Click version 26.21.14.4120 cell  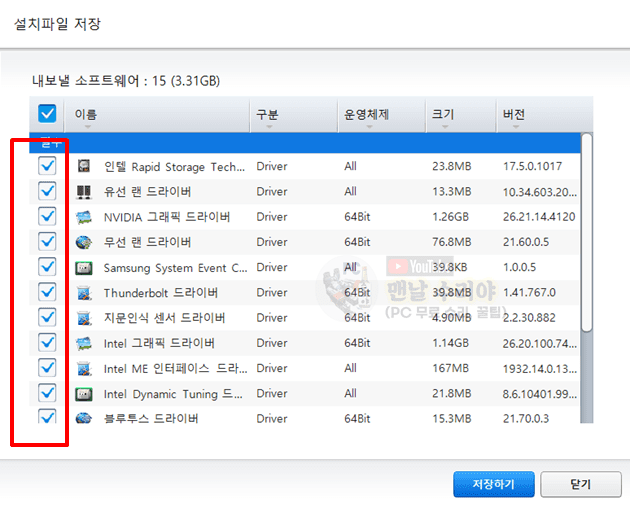pyautogui.click(x=539, y=217)
